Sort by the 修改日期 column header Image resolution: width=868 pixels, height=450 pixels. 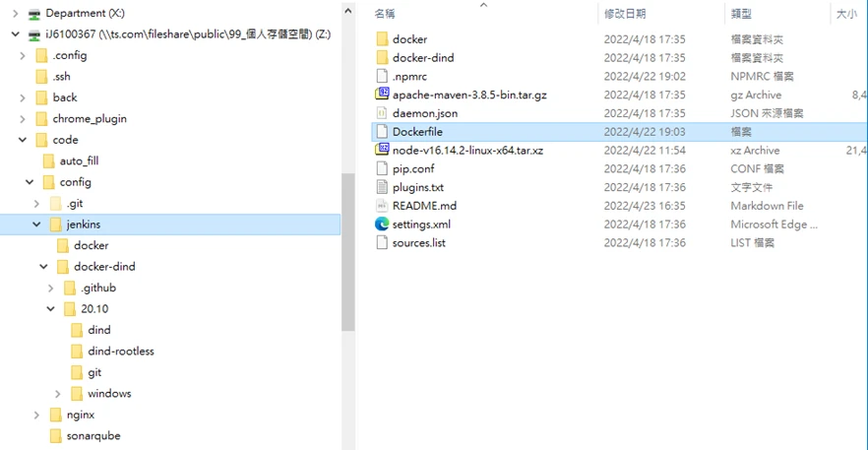click(625, 14)
